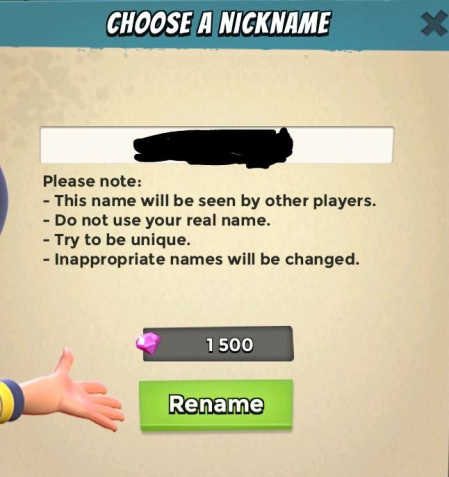449x477 pixels.
Task: Click the 1 500 gem cost bar
Action: click(x=218, y=344)
